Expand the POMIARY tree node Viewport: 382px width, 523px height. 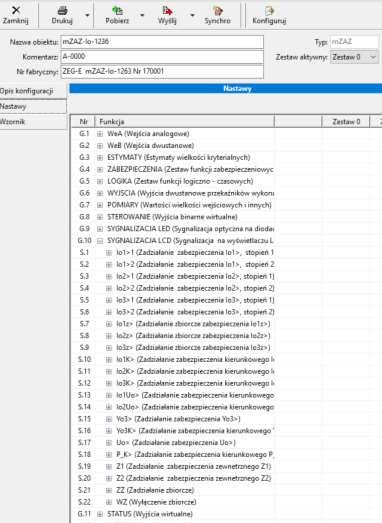pyautogui.click(x=100, y=205)
